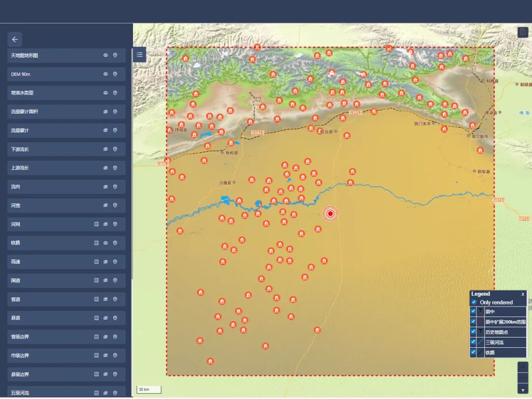Zoom to DEM 90m layer using pin icon
Screen dimensions: 532x399
coord(115,74)
